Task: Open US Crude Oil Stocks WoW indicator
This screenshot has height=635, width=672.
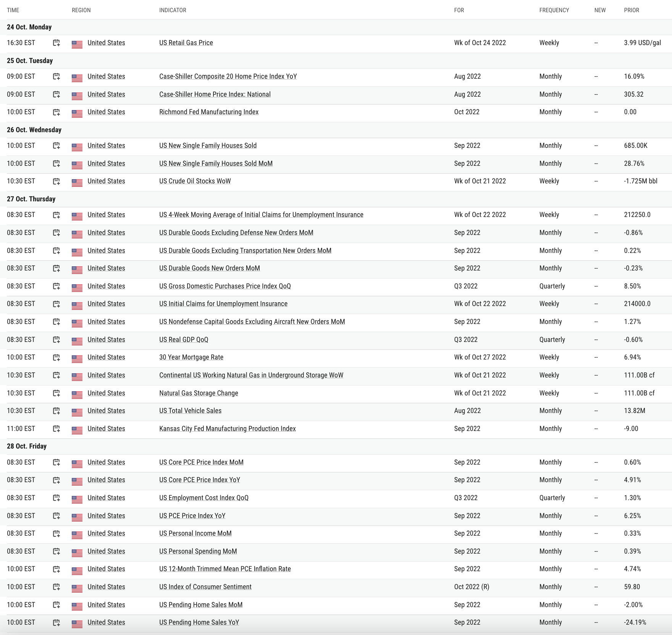Action: [195, 181]
